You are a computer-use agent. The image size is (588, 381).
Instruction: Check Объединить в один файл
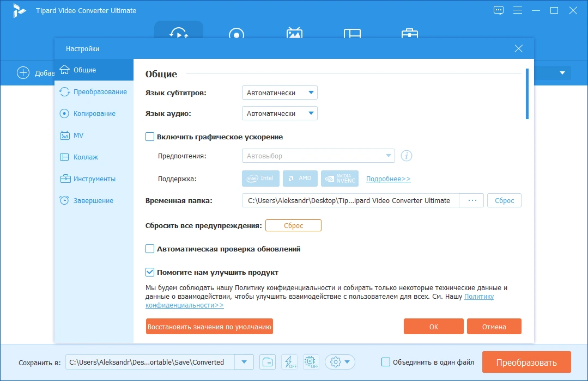(385, 362)
